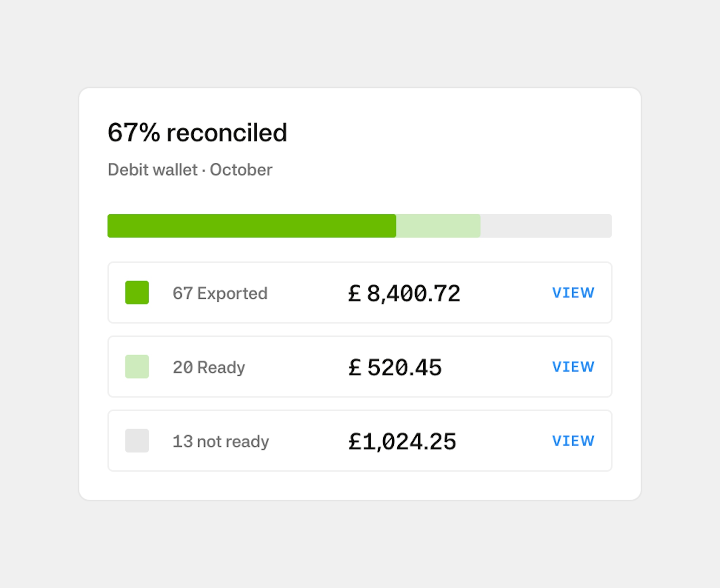
Task: Open VIEW for the 13 not ready transactions
Action: coord(573,440)
